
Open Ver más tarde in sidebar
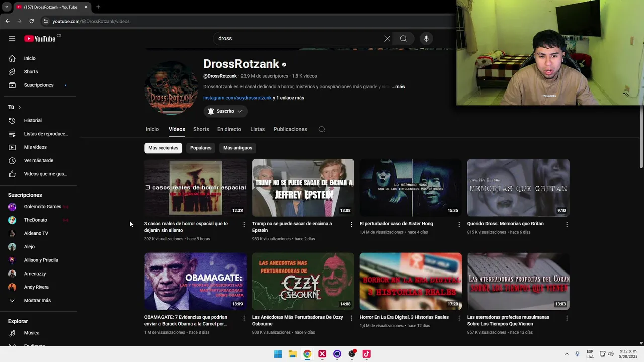[x=39, y=160]
